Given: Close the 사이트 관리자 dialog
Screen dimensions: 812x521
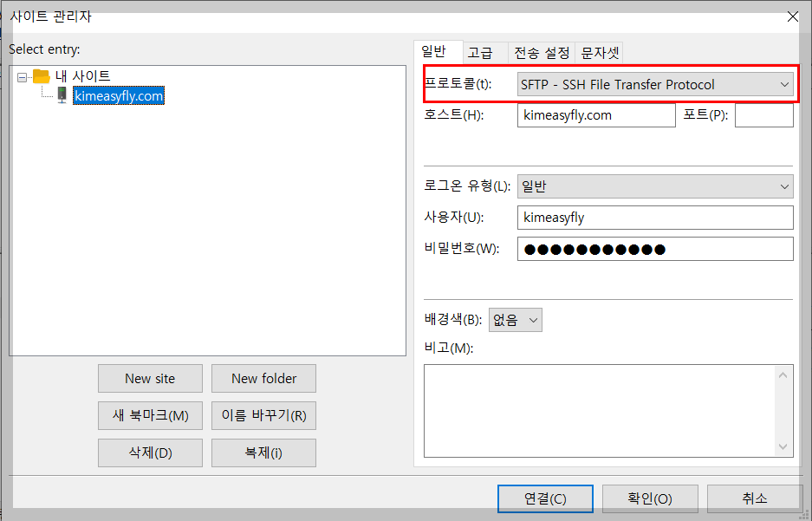Looking at the screenshot, I should pos(792,16).
